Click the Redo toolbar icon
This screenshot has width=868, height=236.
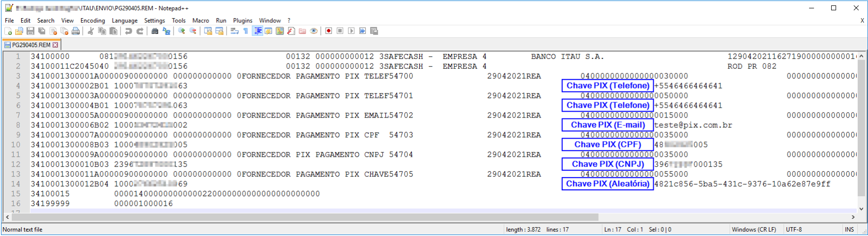click(x=140, y=31)
